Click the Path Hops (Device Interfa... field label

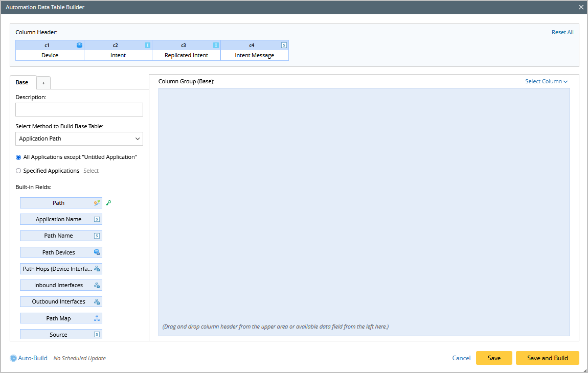pyautogui.click(x=57, y=269)
